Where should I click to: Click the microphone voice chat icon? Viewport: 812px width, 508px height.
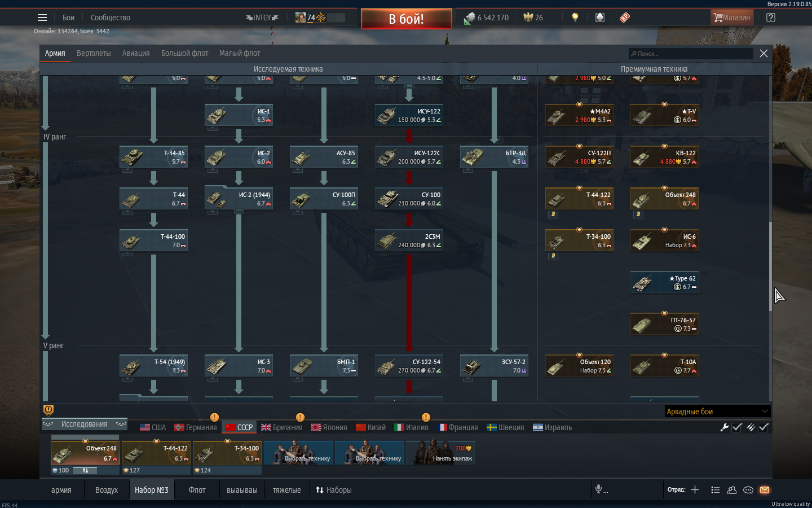click(x=599, y=489)
